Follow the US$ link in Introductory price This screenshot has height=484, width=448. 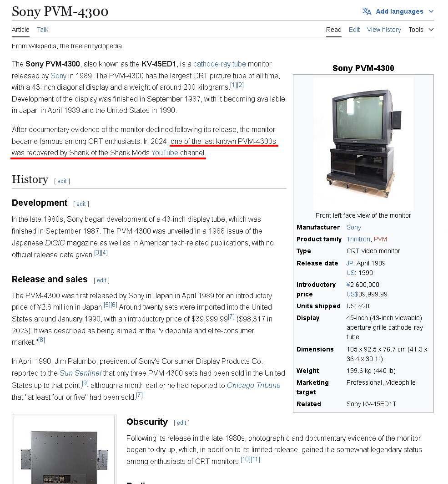[x=352, y=294]
